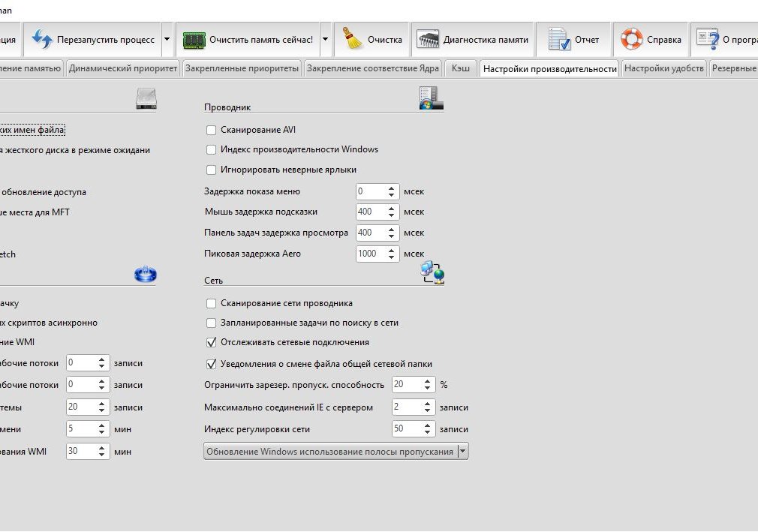
Task: Toggle Запланированные задачи по поиску в сети
Action: click(x=211, y=323)
